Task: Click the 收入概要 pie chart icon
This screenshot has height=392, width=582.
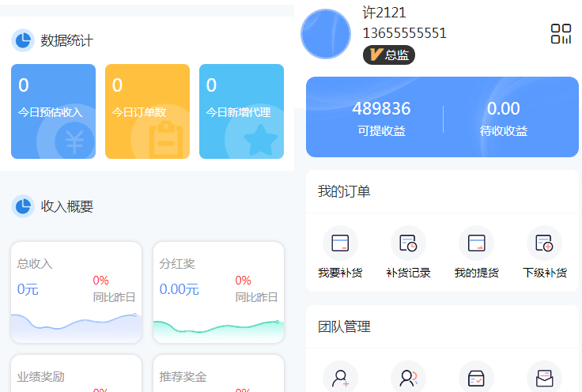Action: pos(23,206)
